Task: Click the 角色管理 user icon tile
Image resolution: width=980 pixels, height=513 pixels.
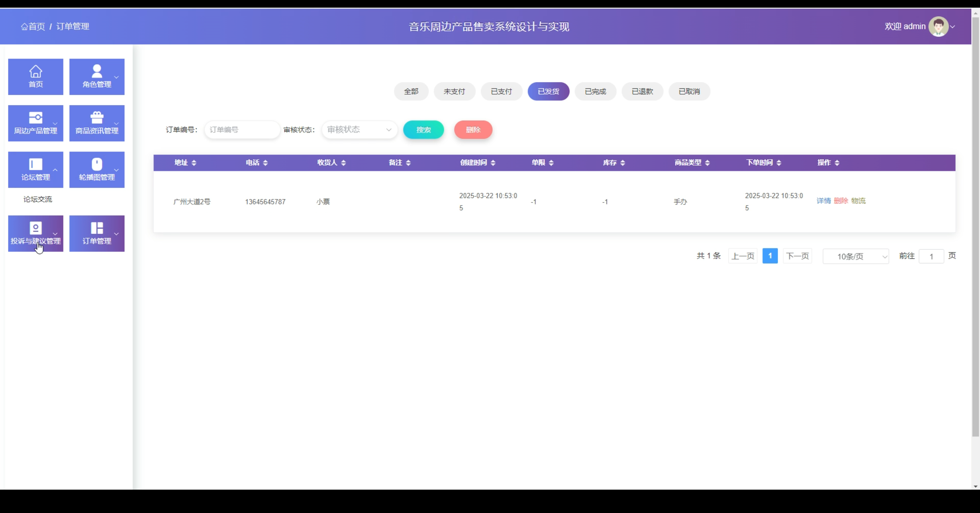Action: click(97, 77)
